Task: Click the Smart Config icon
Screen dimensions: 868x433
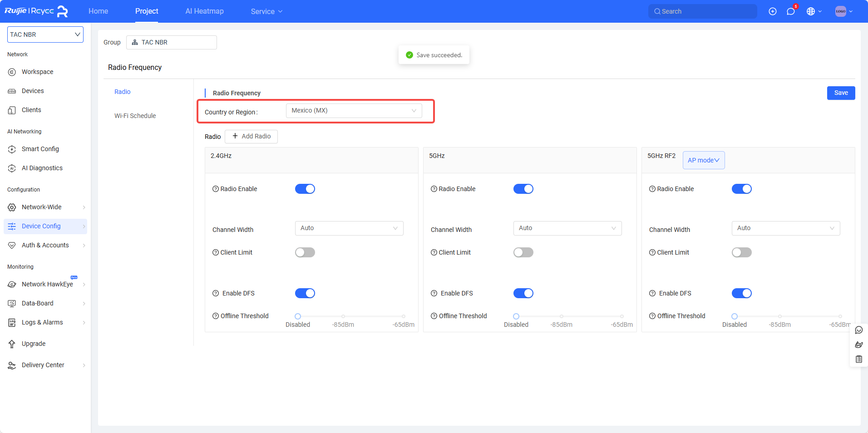Action: (12, 149)
